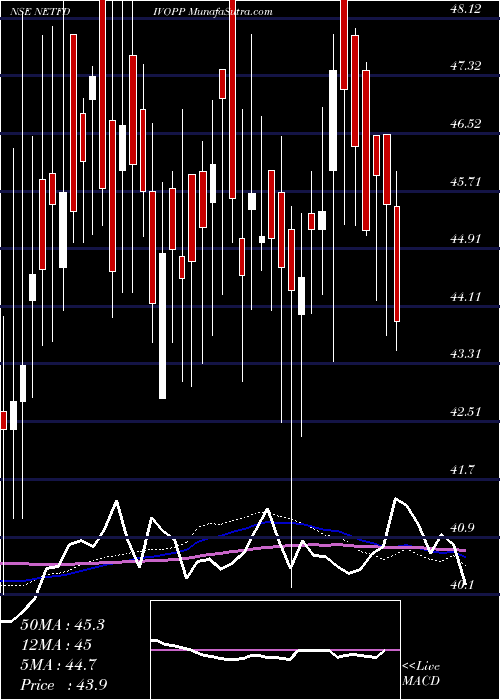The height and width of the screenshot is (700, 500).
Task: Click the 48.12 price axis label
Action: pyautogui.click(x=466, y=8)
